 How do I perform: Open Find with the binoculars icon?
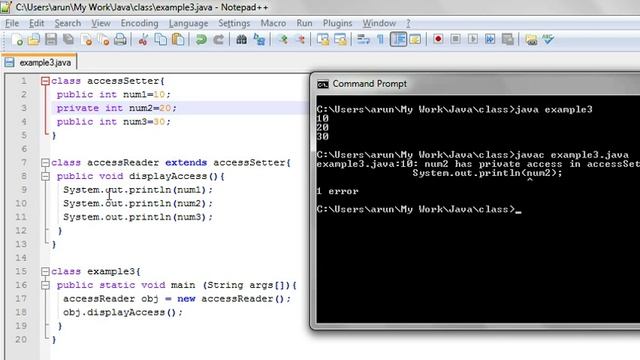[241, 40]
